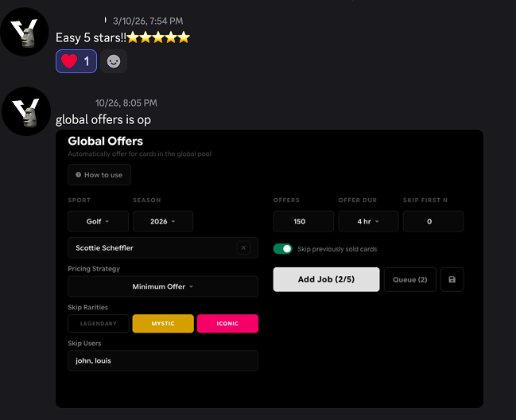
Task: Click the Add Job (2/5) button
Action: 326,279
